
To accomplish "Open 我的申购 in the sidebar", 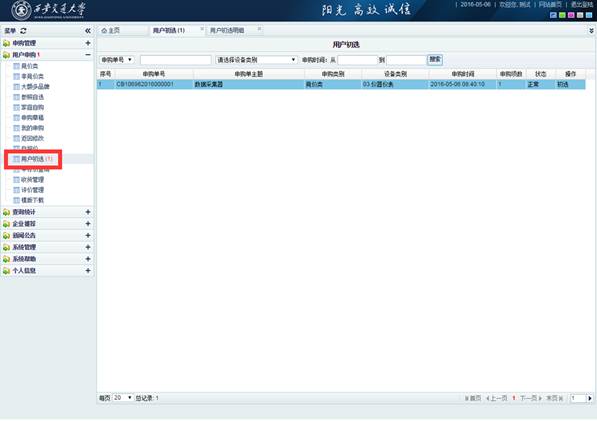I will pyautogui.click(x=32, y=128).
